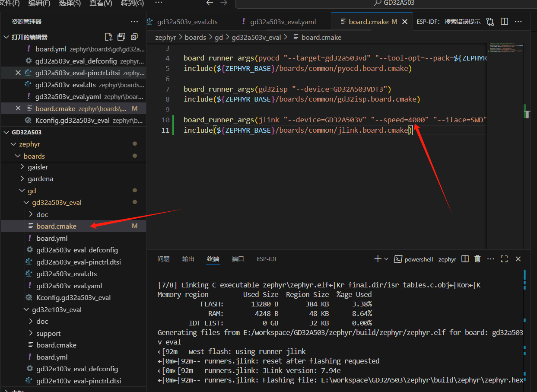This screenshot has height=392, width=537.
Task: Open board.cmake under gd32e103v_eval folder
Action: click(56, 345)
